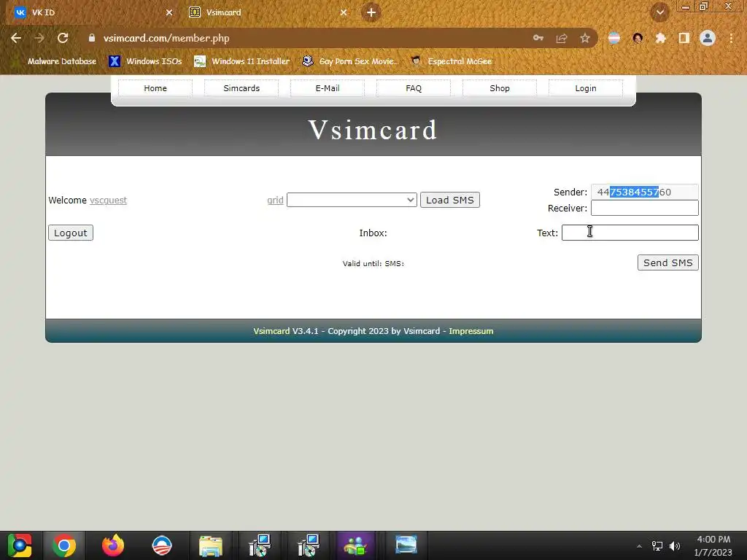Open the Impressum footer link
The width and height of the screenshot is (747, 560).
pos(471,331)
